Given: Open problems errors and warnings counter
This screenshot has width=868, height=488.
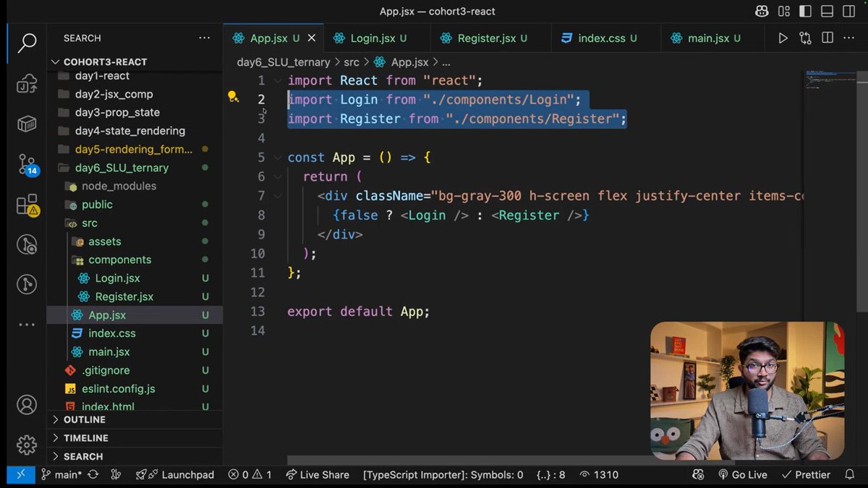Looking at the screenshot, I should tap(250, 475).
